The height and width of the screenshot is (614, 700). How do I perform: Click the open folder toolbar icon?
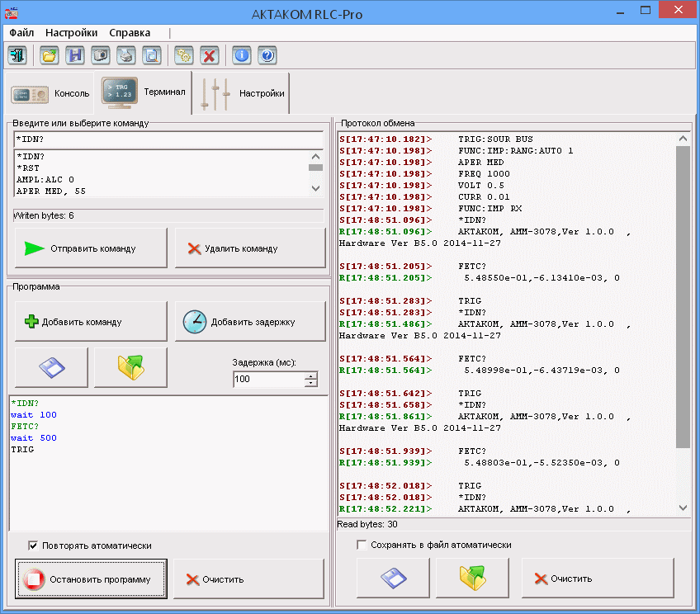click(x=49, y=56)
